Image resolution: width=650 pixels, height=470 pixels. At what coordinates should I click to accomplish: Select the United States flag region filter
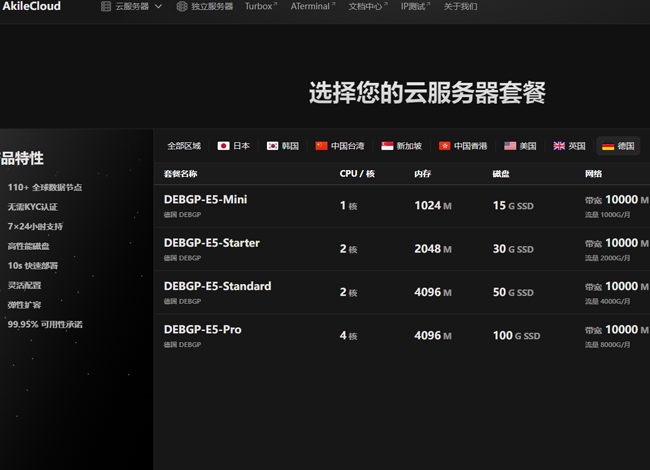click(510, 146)
